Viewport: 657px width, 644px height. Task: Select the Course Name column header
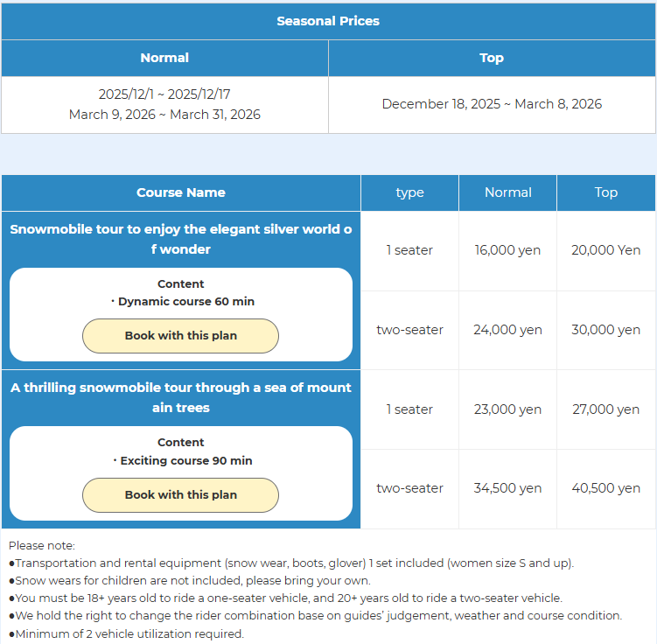[x=181, y=192]
